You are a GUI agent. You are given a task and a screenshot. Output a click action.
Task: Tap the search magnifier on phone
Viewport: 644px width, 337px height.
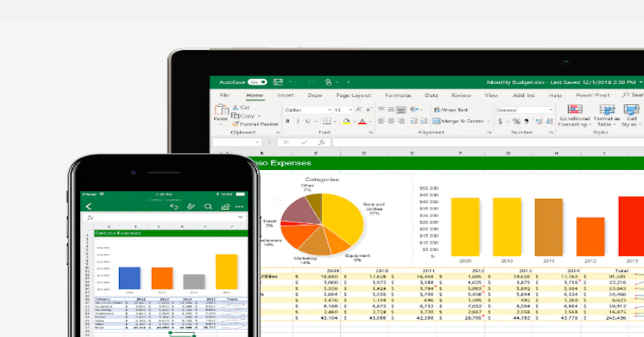point(208,206)
